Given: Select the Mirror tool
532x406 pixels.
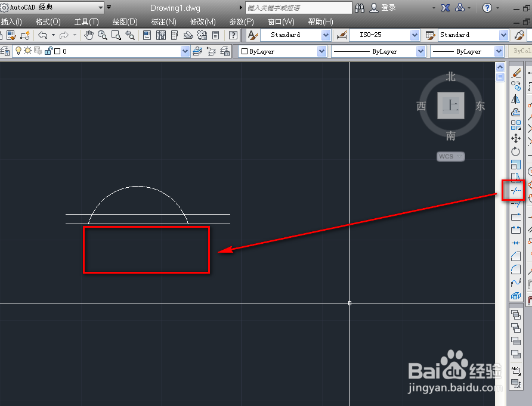Looking at the screenshot, I should [x=516, y=99].
